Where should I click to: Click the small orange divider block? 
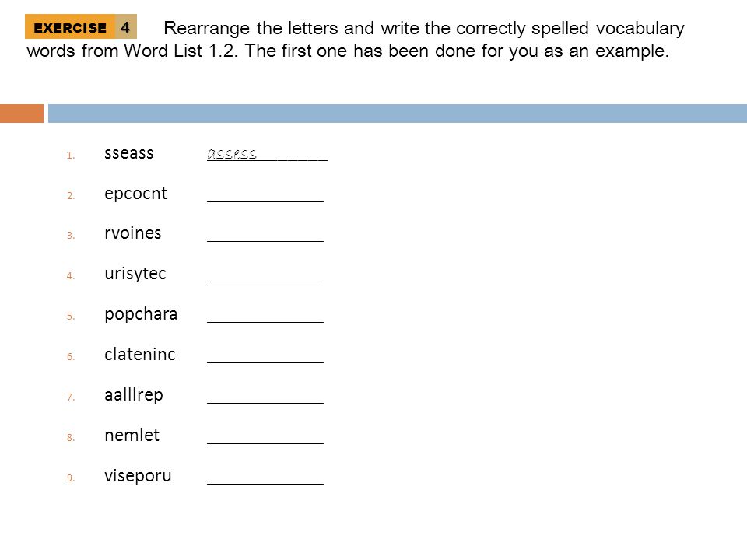coord(22,114)
